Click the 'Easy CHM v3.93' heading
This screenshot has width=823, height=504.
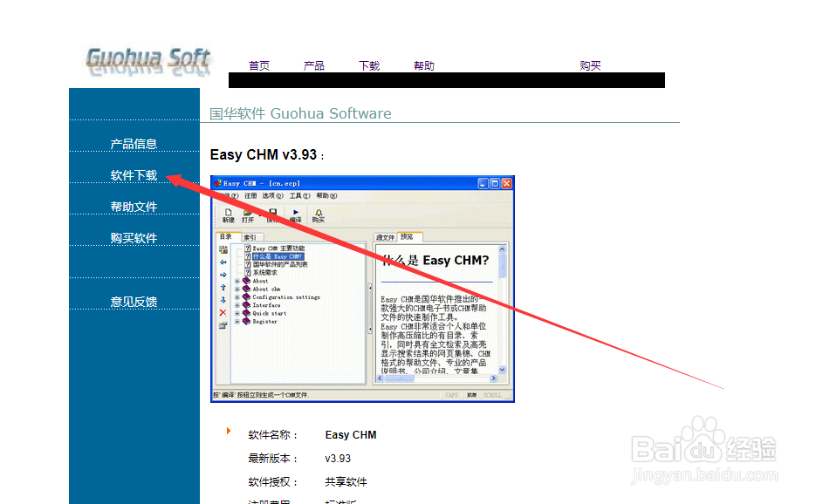tap(264, 155)
